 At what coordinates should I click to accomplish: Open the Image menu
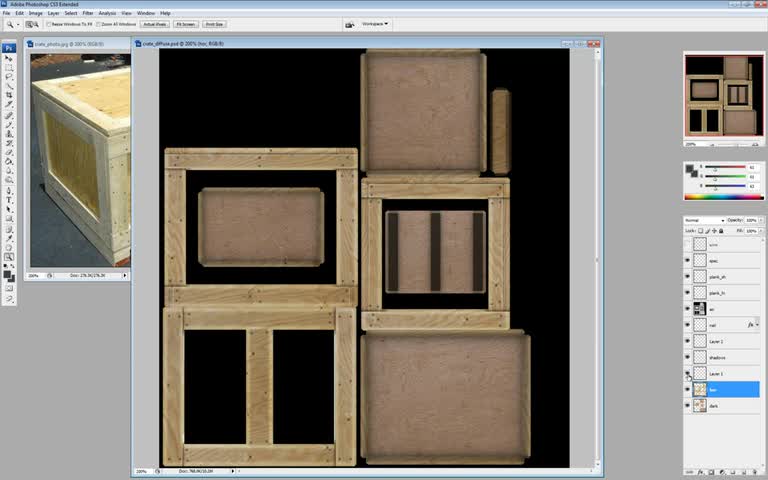pos(35,13)
